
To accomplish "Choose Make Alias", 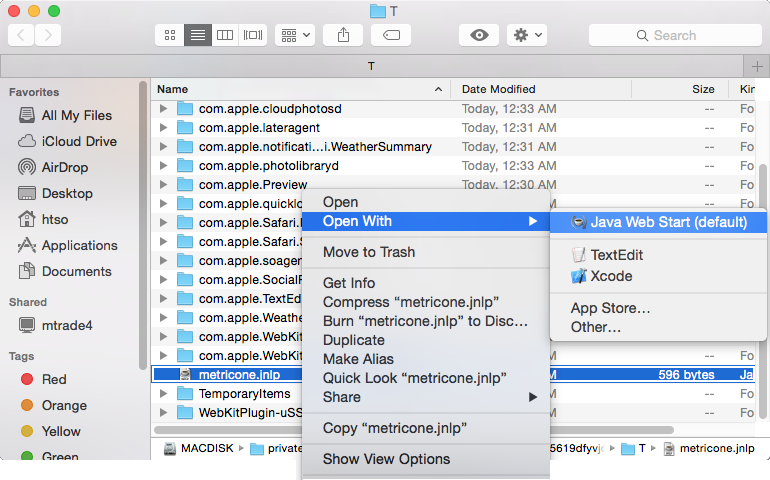I will [x=426, y=359].
